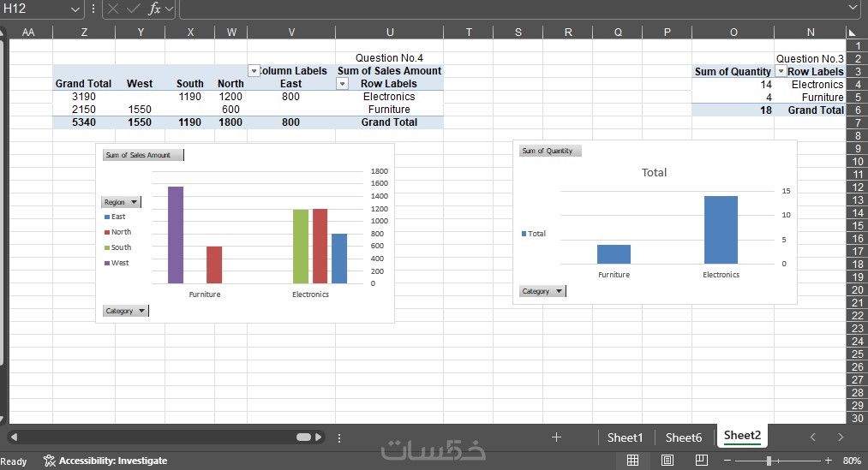The image size is (868, 470).
Task: Click the North value 1200 cell
Action: coord(230,97)
